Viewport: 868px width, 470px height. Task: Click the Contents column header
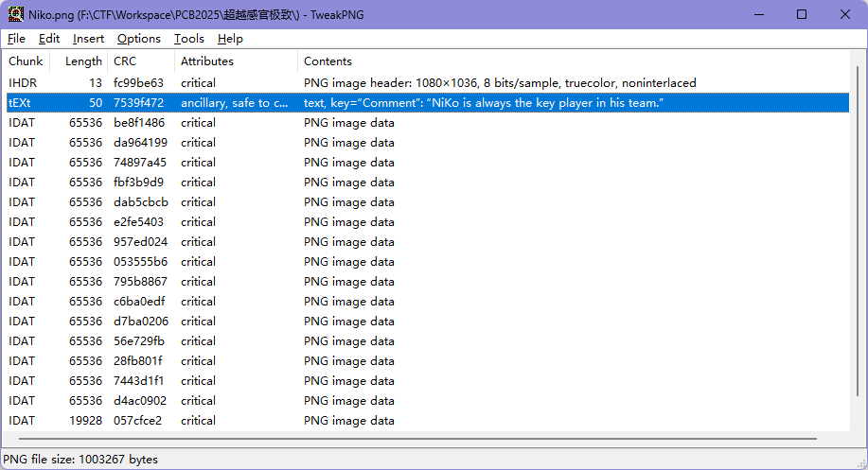(328, 61)
